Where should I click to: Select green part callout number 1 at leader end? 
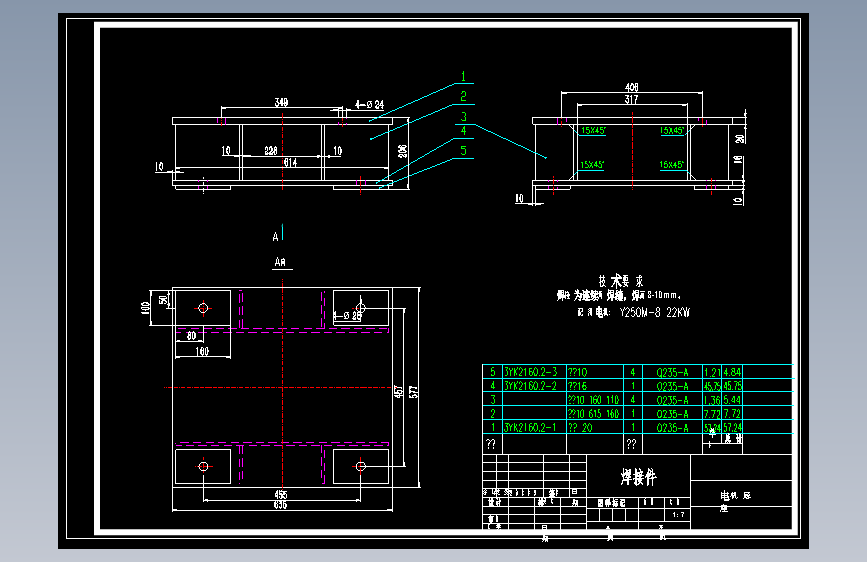[x=463, y=76]
